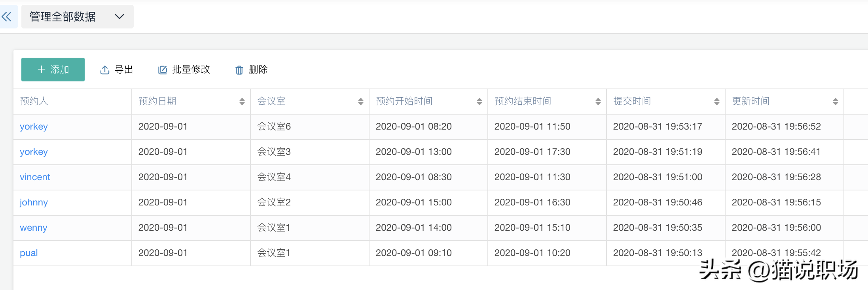Open yorkey's 会议室3 booking record
The height and width of the screenshot is (290, 868).
pyautogui.click(x=34, y=152)
